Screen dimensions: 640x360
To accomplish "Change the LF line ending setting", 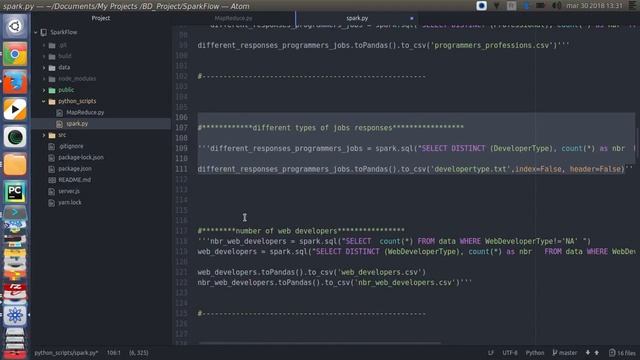I will [x=491, y=353].
